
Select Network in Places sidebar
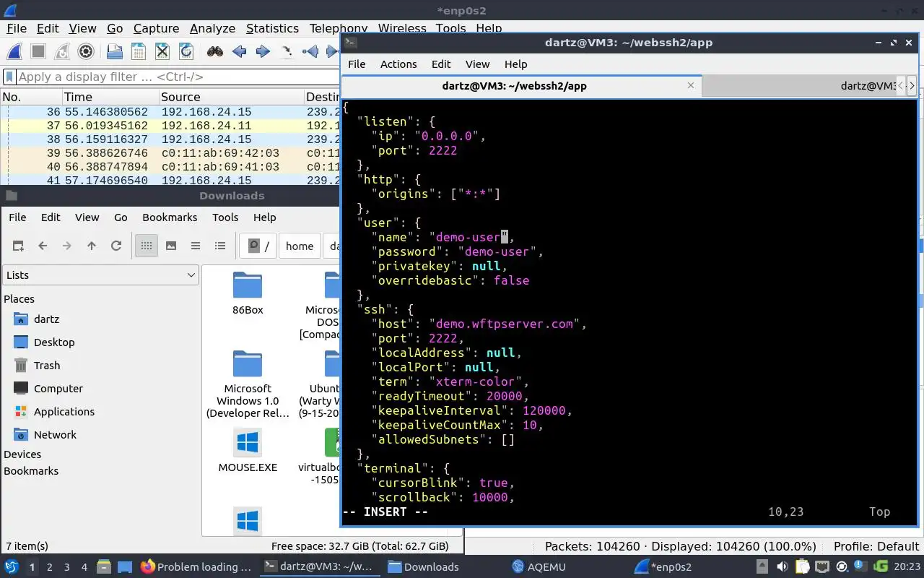[x=55, y=435]
